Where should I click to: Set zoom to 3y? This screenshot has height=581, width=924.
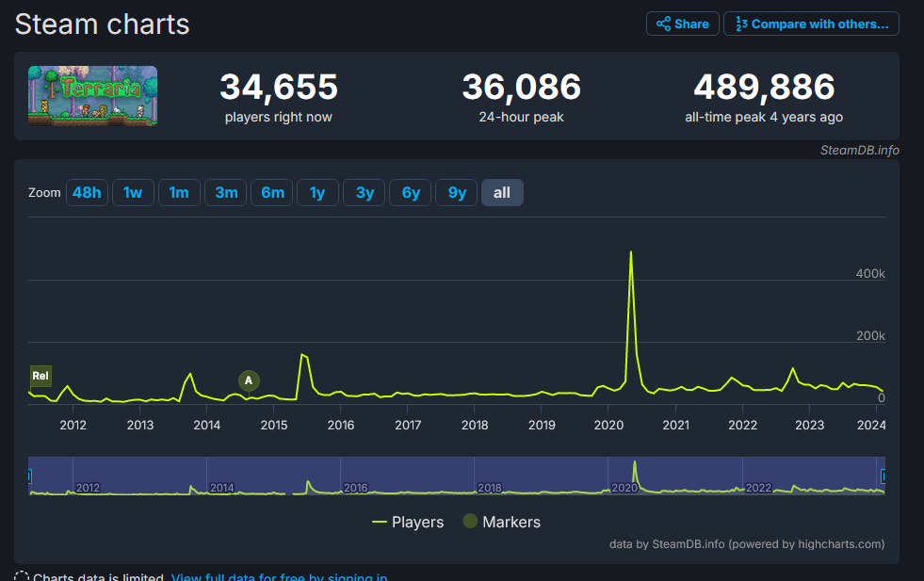[365, 193]
